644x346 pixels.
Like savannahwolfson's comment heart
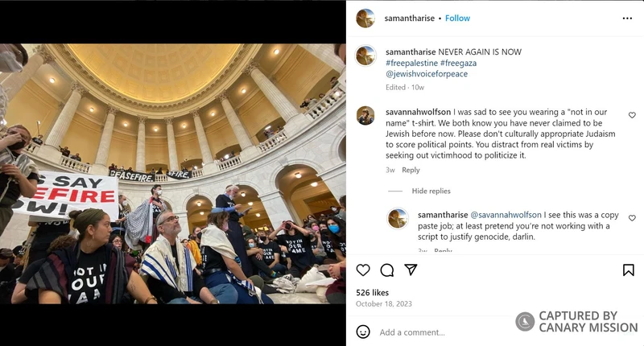click(x=632, y=115)
